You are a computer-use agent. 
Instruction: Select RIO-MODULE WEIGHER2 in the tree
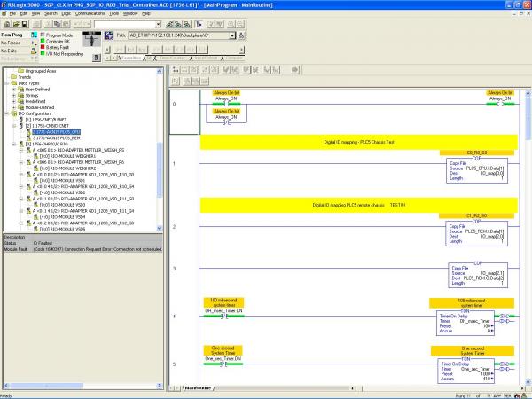68,168
